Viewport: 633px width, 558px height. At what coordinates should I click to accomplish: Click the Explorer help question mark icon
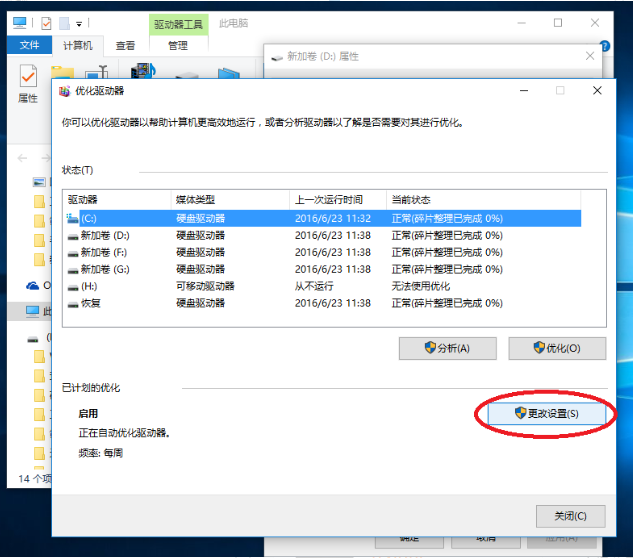pos(605,46)
